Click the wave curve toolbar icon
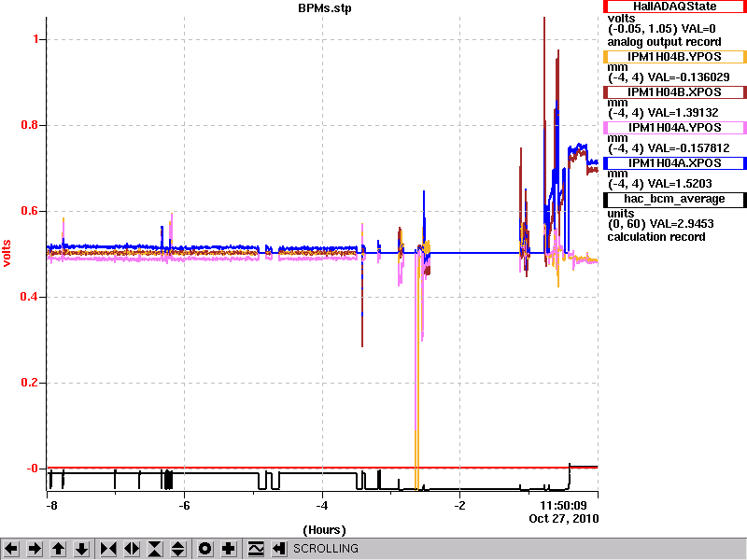The image size is (747, 560). [256, 549]
